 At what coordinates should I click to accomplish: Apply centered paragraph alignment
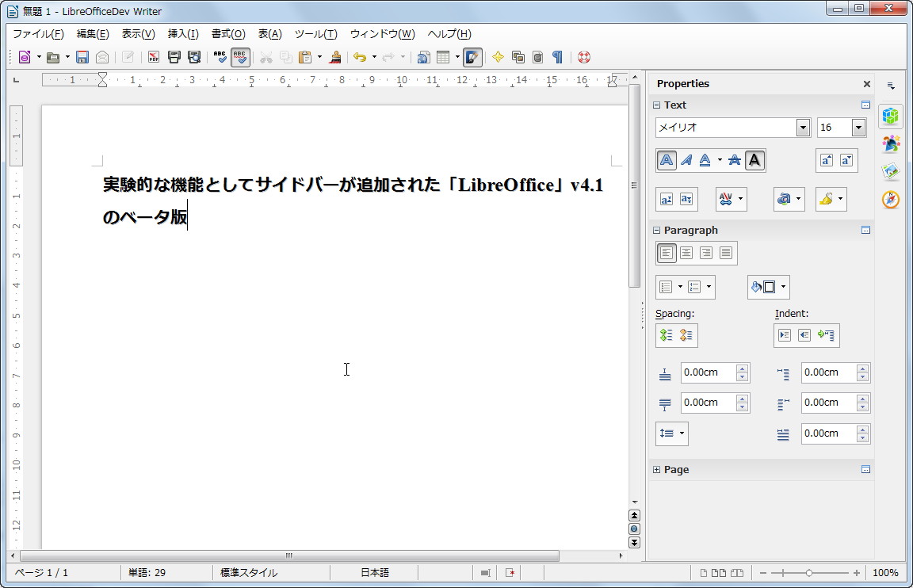click(686, 253)
